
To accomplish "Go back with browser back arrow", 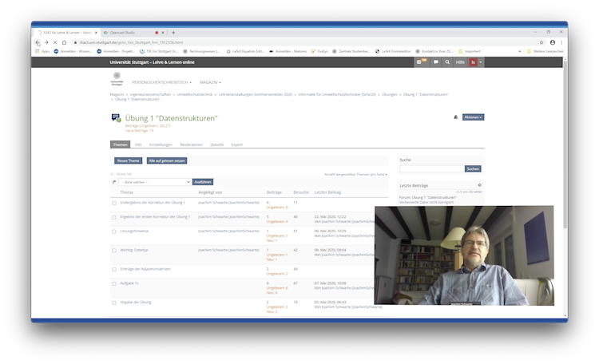I will [37, 42].
